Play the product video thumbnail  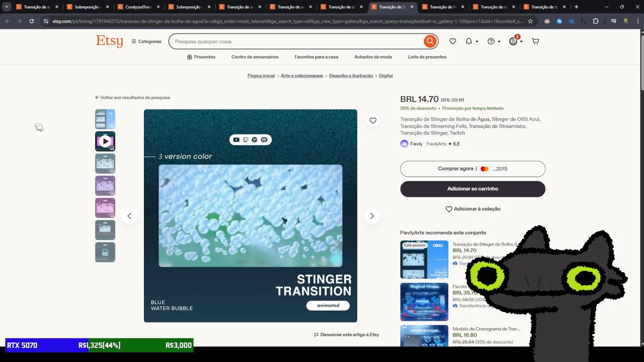coord(105,141)
